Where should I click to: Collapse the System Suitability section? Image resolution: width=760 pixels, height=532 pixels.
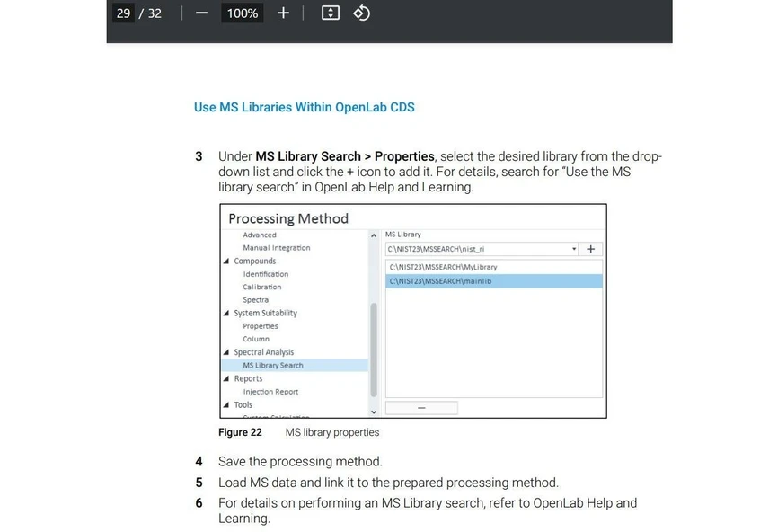point(227,313)
